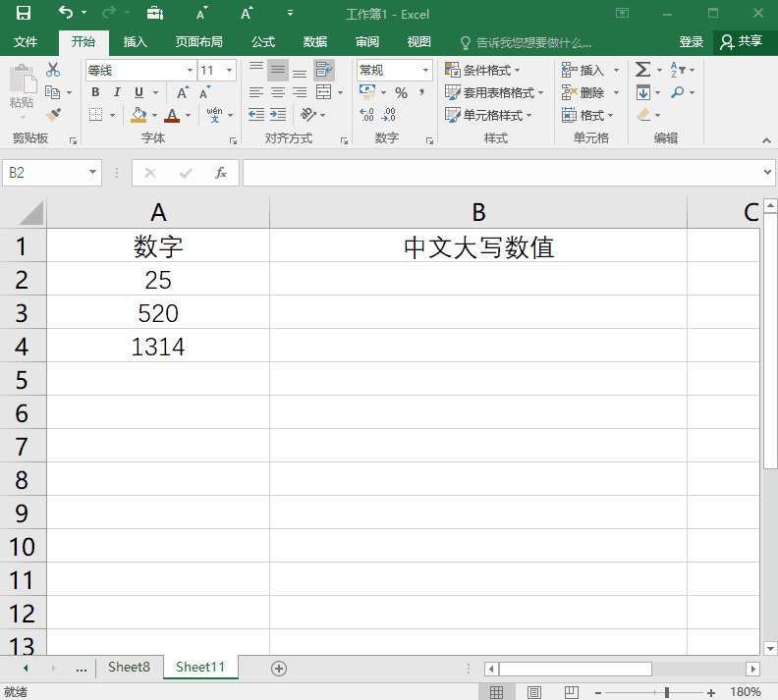This screenshot has width=778, height=700.
Task: Click the formula bar input field
Action: (501, 173)
